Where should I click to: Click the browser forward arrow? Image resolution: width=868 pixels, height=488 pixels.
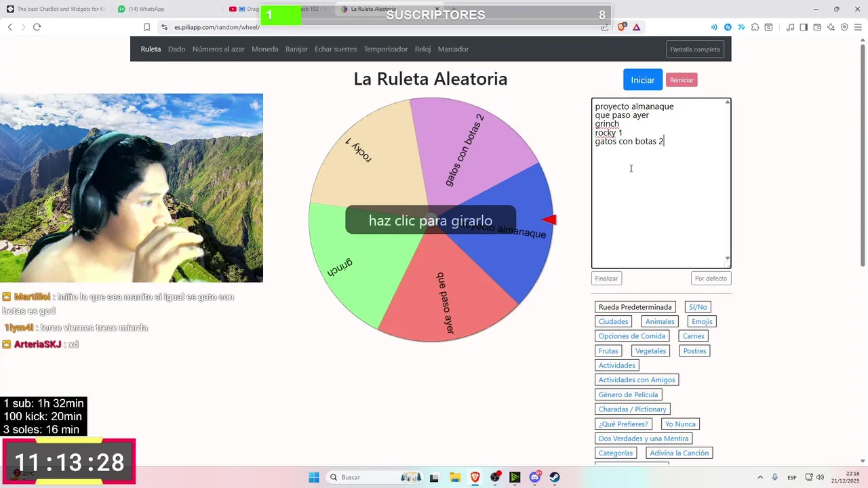[23, 27]
